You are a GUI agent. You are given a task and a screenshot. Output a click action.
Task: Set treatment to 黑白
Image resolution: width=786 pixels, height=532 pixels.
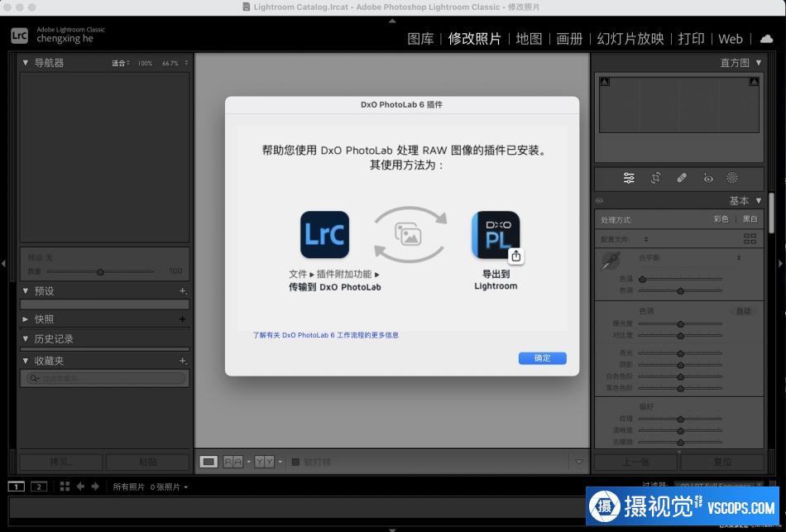point(750,219)
